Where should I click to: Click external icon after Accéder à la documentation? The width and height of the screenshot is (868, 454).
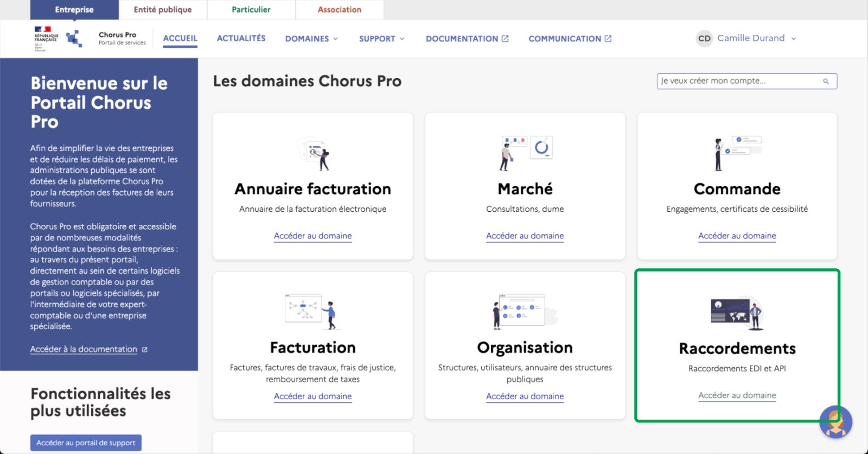(x=145, y=350)
